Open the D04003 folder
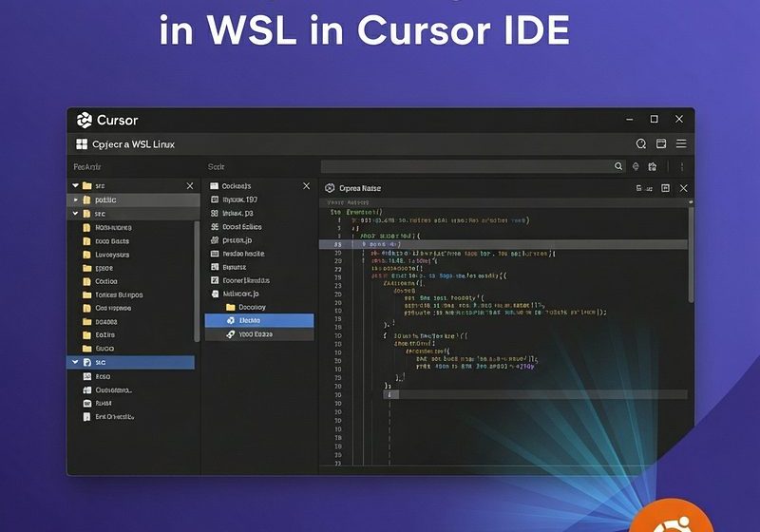This screenshot has height=532, width=760. pyautogui.click(x=106, y=321)
